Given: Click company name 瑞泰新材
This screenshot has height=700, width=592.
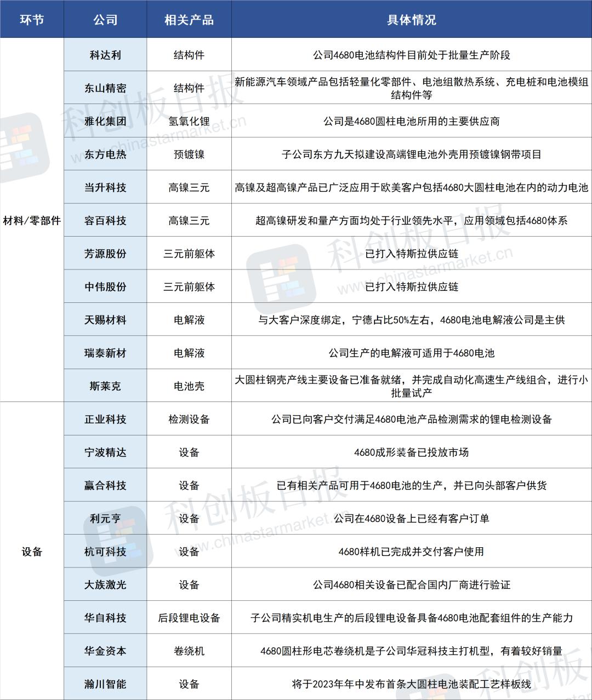Looking at the screenshot, I should tap(105, 353).
